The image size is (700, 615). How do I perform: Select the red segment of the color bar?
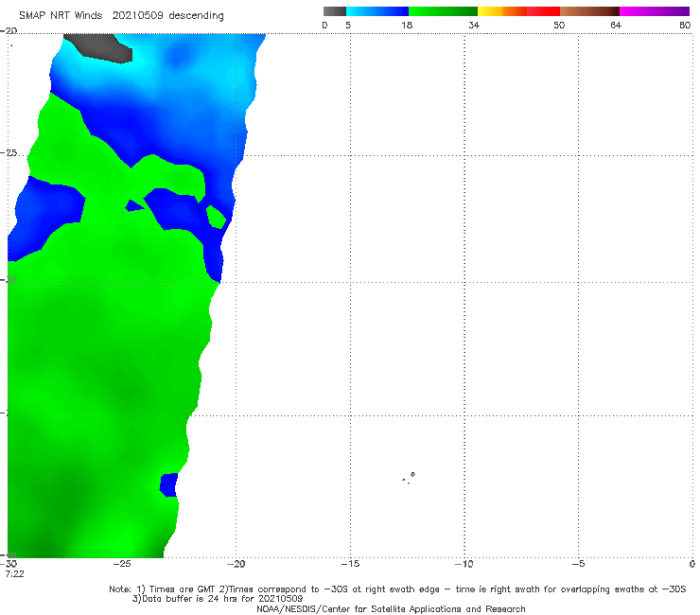click(543, 11)
